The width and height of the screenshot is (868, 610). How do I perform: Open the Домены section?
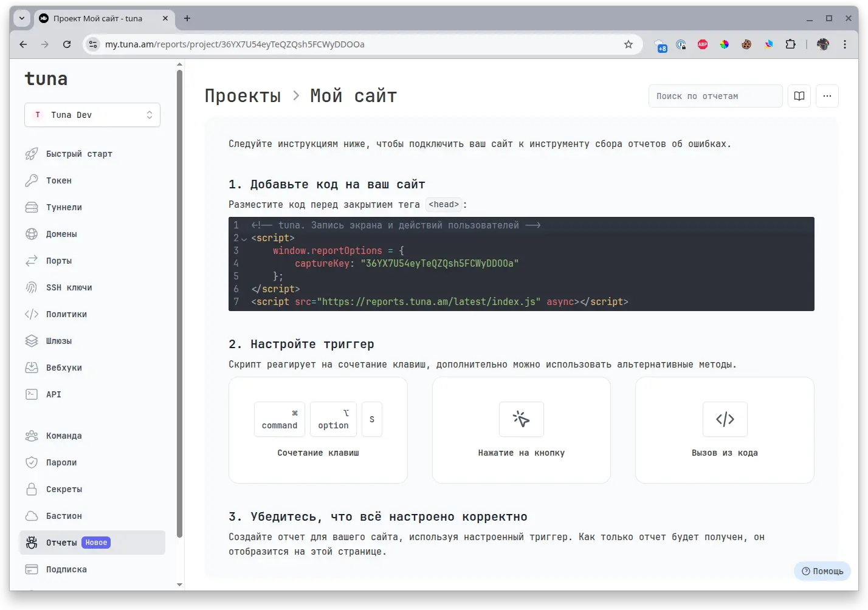coord(61,234)
